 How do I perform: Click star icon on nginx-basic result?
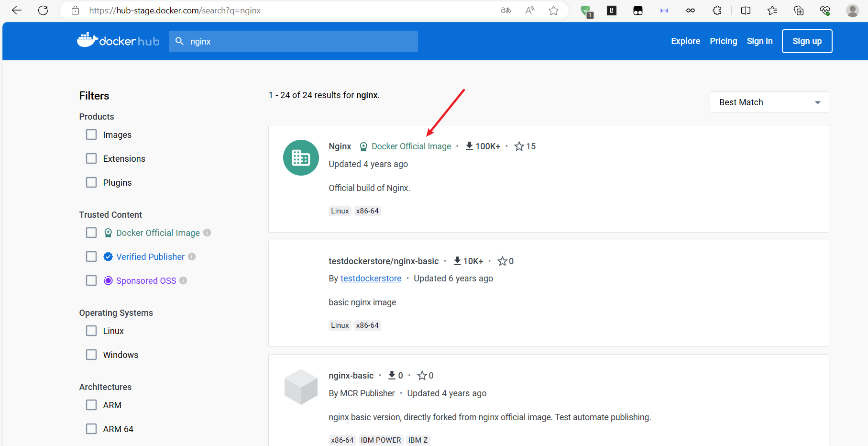(x=422, y=375)
